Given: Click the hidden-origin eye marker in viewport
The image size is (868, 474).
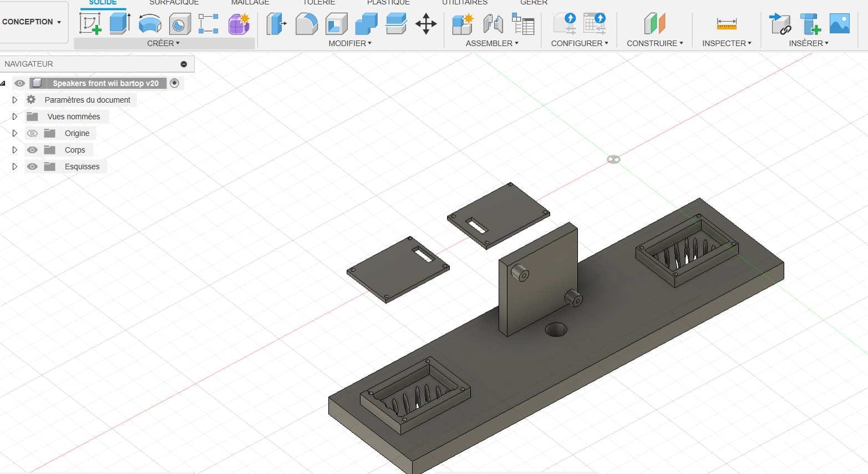Looking at the screenshot, I should pyautogui.click(x=613, y=159).
